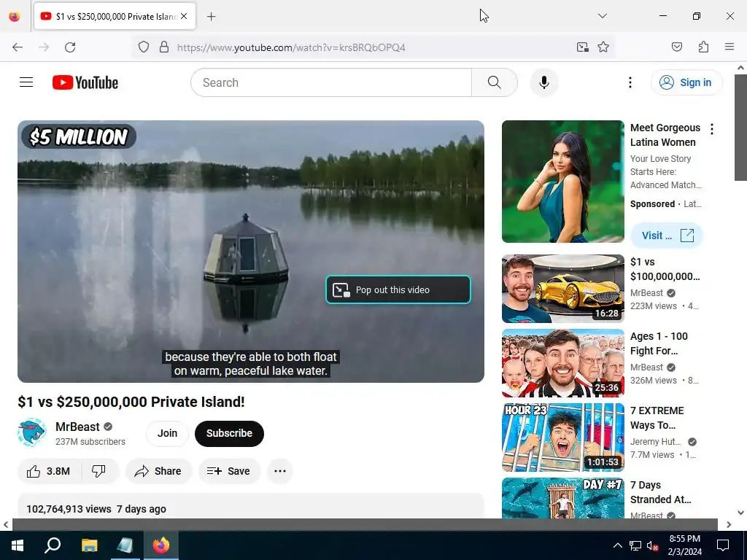Open list all tabs dropdown arrow
The image size is (747, 560).
(x=603, y=16)
